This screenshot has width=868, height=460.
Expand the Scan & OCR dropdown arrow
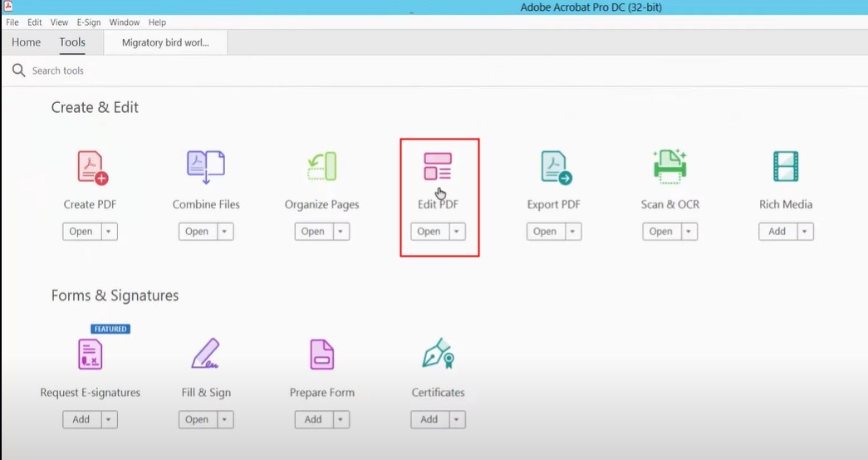[x=689, y=232]
